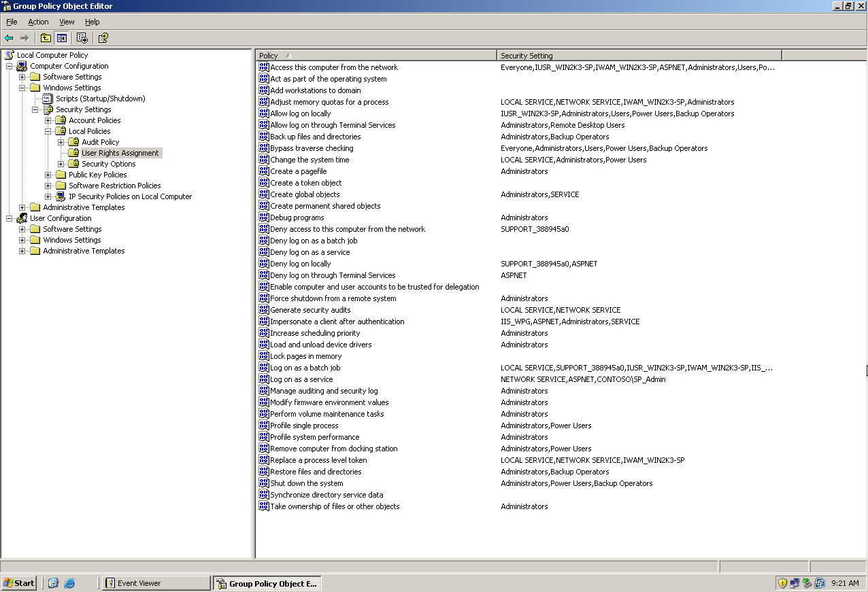Click the Computer Configuration node icon
The width and height of the screenshot is (868, 592).
22,66
